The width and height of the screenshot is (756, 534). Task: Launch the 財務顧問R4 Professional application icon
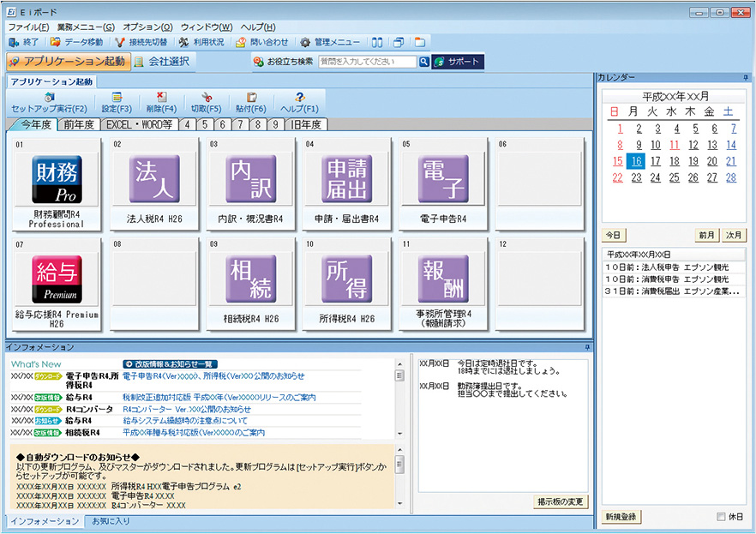pos(57,179)
